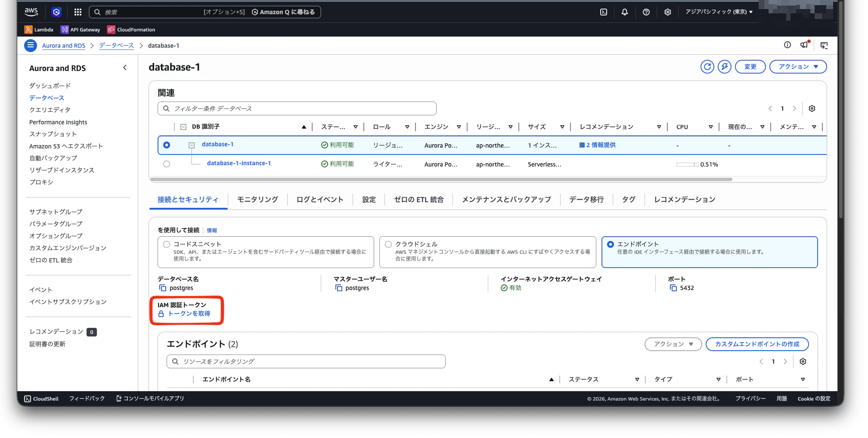
Task: Click the 情報 link beside を使用して接続
Action: coord(212,231)
